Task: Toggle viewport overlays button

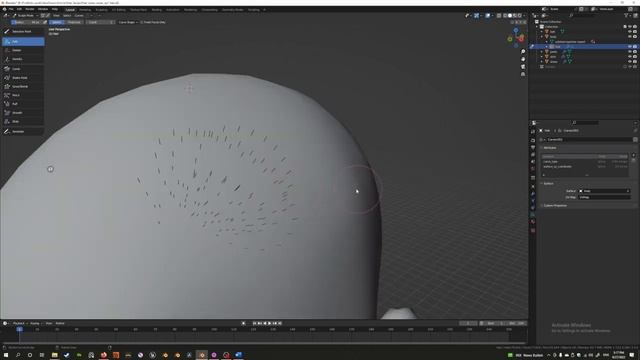Action: coord(488,16)
